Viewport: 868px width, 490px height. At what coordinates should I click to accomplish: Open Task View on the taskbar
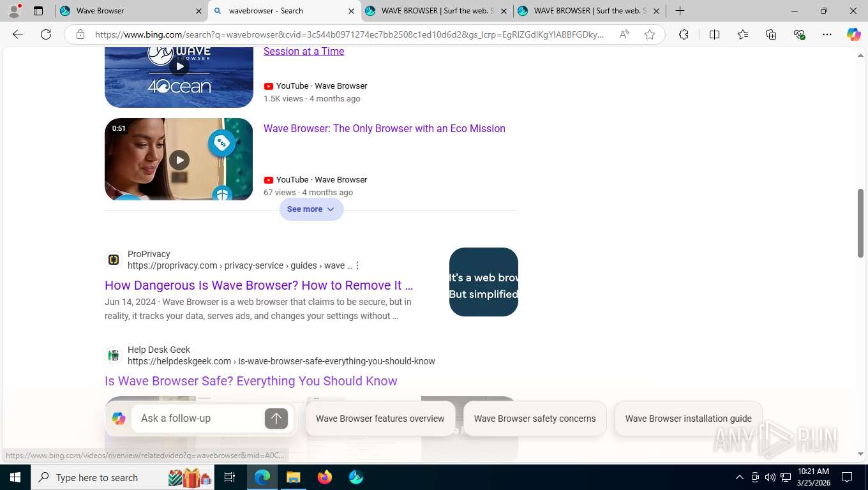(230, 477)
